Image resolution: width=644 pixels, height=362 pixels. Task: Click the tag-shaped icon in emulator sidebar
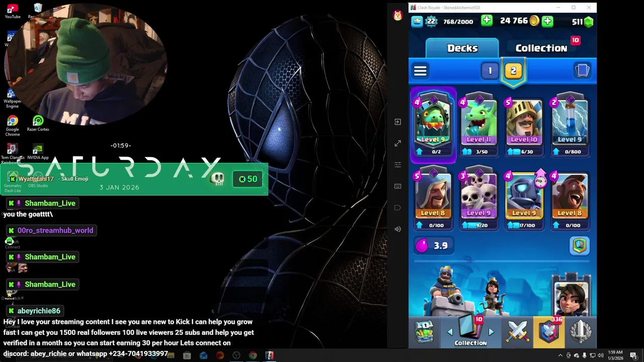coord(398,208)
